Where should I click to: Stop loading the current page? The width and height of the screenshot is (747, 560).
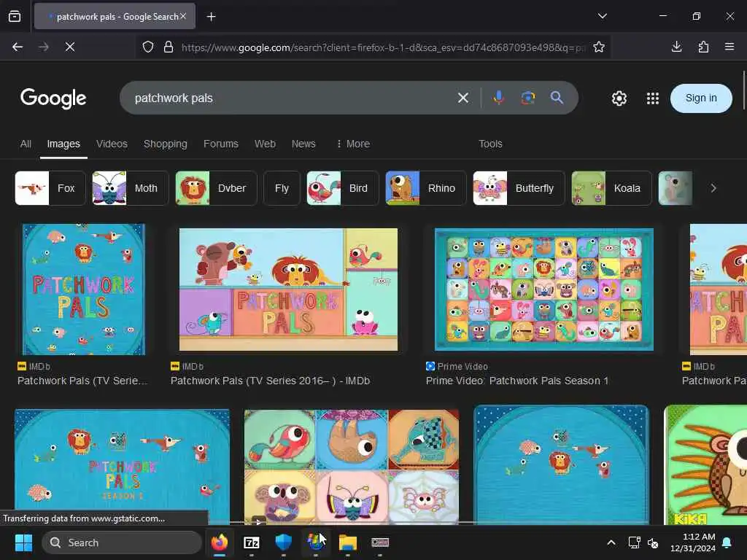(70, 47)
